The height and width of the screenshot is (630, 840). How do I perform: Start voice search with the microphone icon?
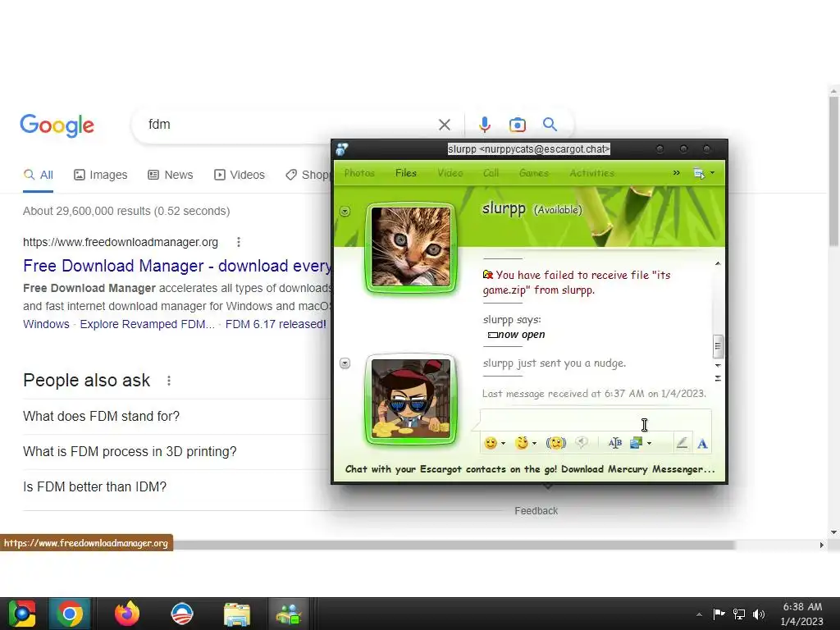(484, 125)
